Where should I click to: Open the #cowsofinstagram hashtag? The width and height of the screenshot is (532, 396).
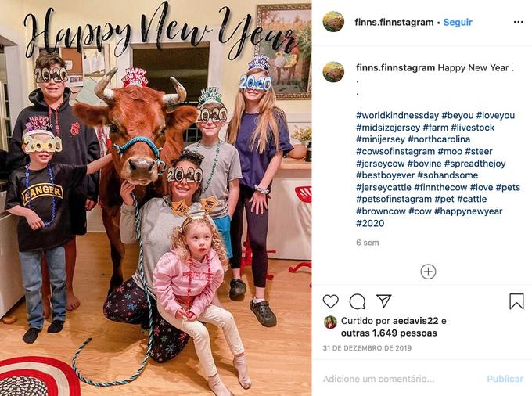click(x=395, y=151)
